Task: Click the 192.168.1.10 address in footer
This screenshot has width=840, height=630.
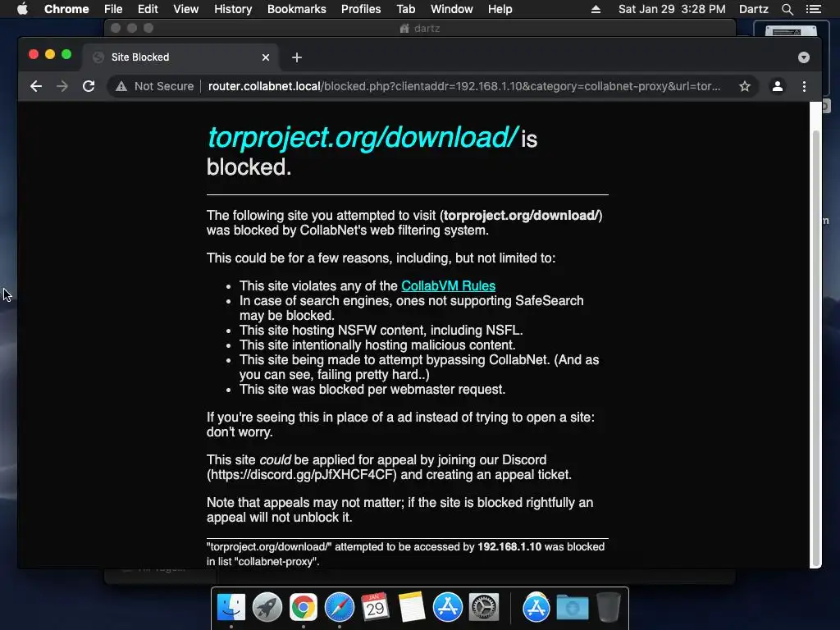Action: [509, 547]
